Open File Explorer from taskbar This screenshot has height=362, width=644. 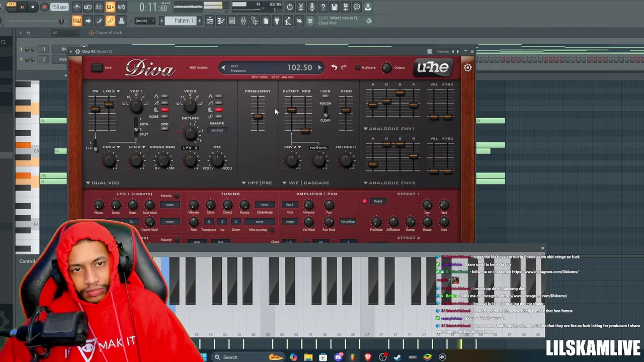coord(308,357)
